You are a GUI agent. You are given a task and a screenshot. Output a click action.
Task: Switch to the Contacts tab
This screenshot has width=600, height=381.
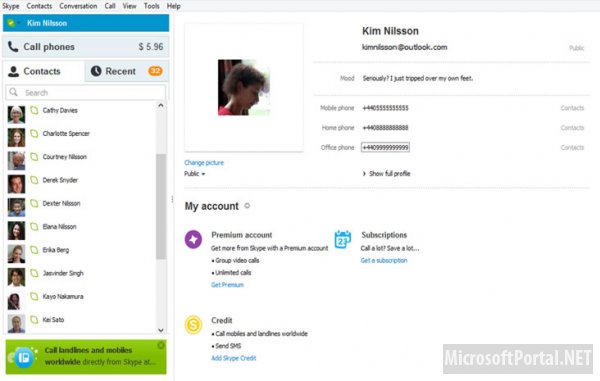(x=43, y=71)
